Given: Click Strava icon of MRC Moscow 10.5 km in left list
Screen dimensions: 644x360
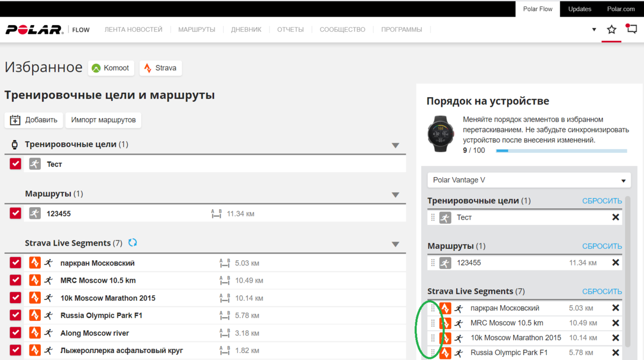Looking at the screenshot, I should (x=35, y=280).
